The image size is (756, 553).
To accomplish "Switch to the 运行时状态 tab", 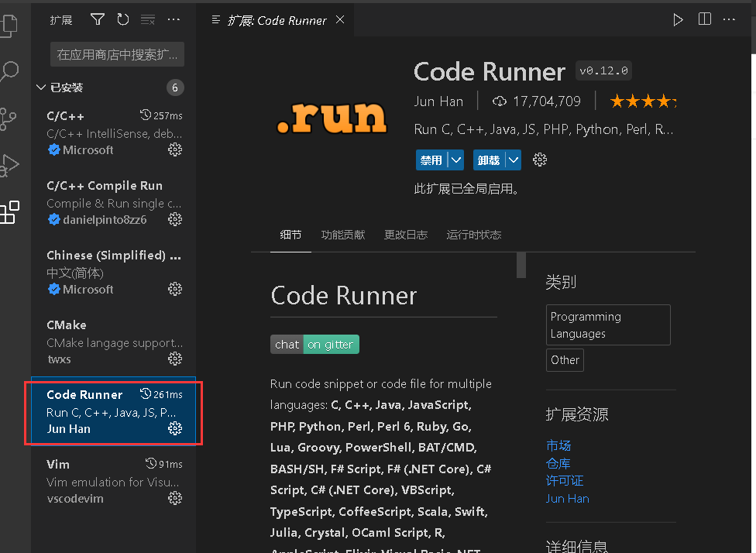I will tap(473, 235).
